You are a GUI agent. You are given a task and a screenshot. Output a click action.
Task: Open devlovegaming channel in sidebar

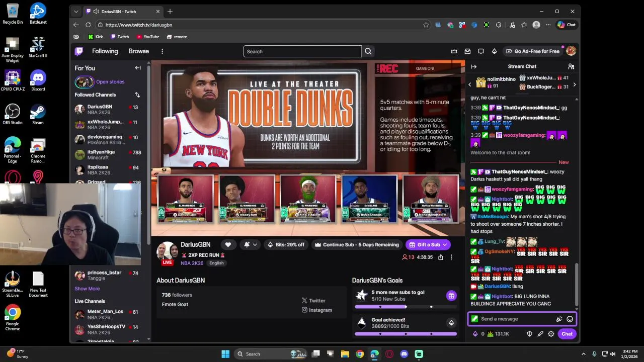tap(108, 140)
